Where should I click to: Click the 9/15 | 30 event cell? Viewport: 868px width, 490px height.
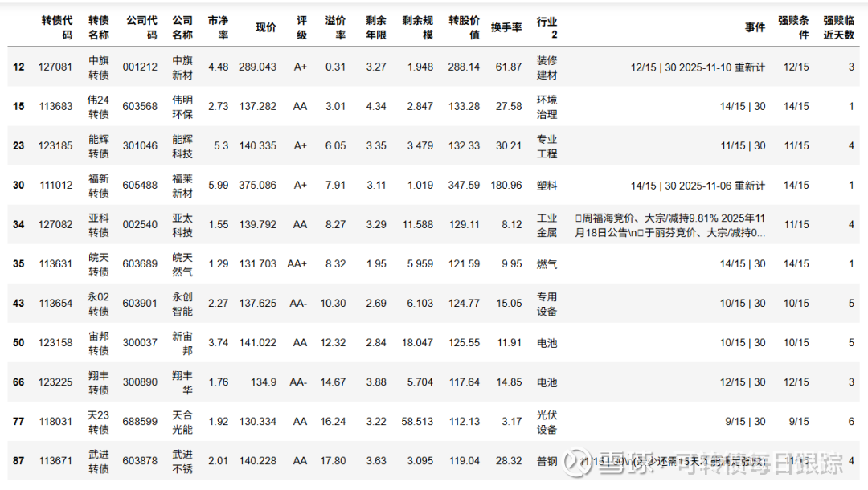(x=745, y=422)
